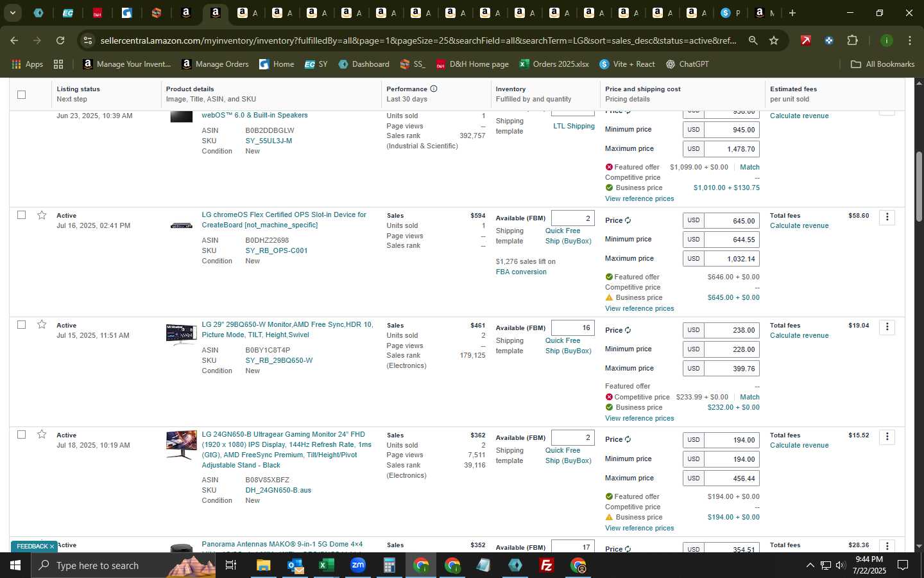Edit price field showing 645.00
This screenshot has width=924, height=578.
pos(732,220)
